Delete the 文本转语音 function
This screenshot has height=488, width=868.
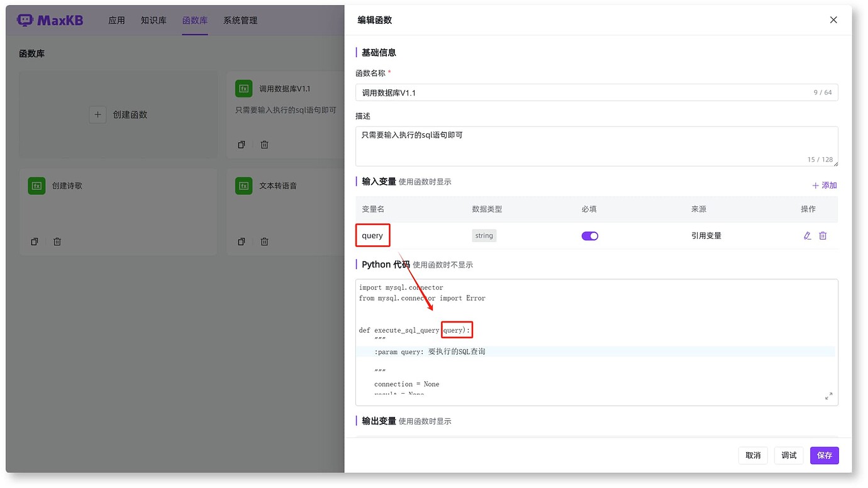264,241
